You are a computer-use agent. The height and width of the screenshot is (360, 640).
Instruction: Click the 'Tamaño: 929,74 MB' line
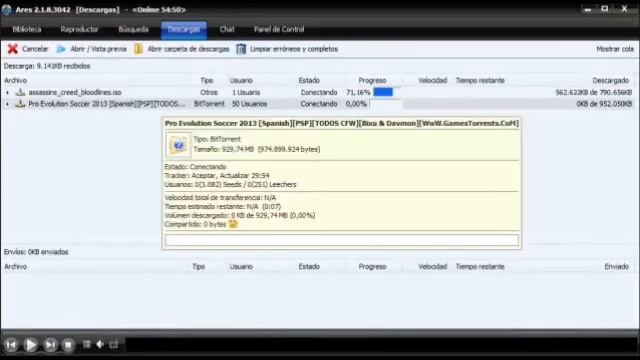(257, 149)
